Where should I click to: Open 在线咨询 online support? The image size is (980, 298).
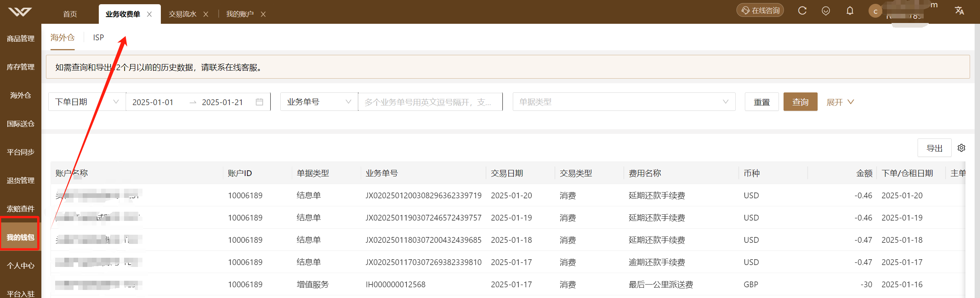[760, 10]
